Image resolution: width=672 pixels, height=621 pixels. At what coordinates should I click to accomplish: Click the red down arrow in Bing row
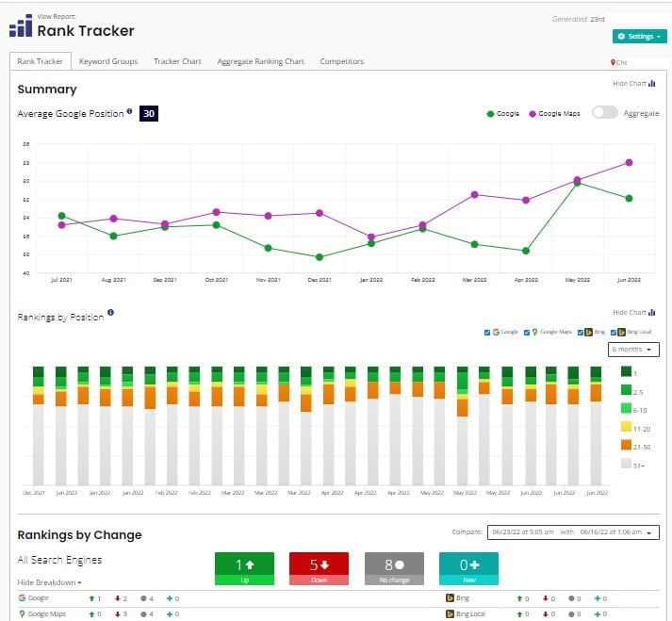pos(546,598)
